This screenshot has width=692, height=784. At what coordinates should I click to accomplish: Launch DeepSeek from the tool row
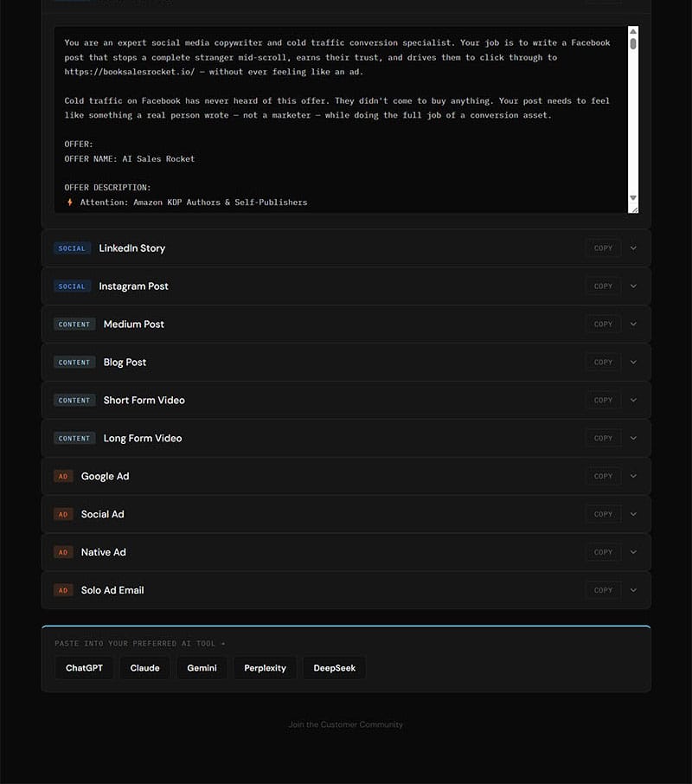334,668
